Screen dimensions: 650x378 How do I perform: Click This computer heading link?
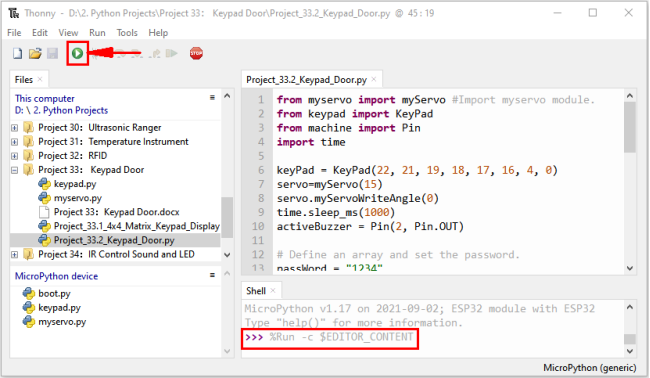click(x=45, y=99)
